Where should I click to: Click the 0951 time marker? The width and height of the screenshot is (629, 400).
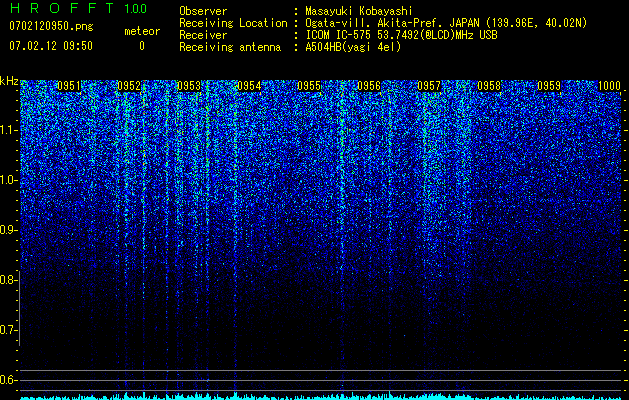(x=69, y=86)
